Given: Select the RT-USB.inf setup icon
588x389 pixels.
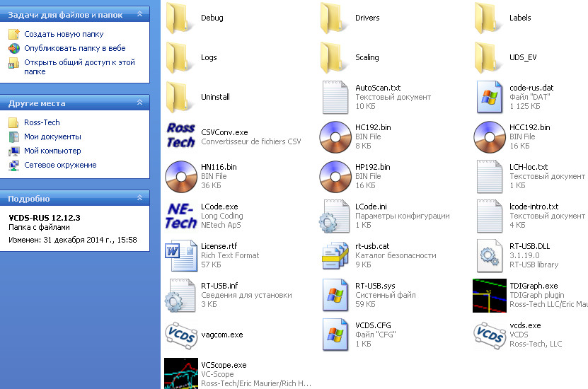Looking at the screenshot, I should pyautogui.click(x=180, y=296).
